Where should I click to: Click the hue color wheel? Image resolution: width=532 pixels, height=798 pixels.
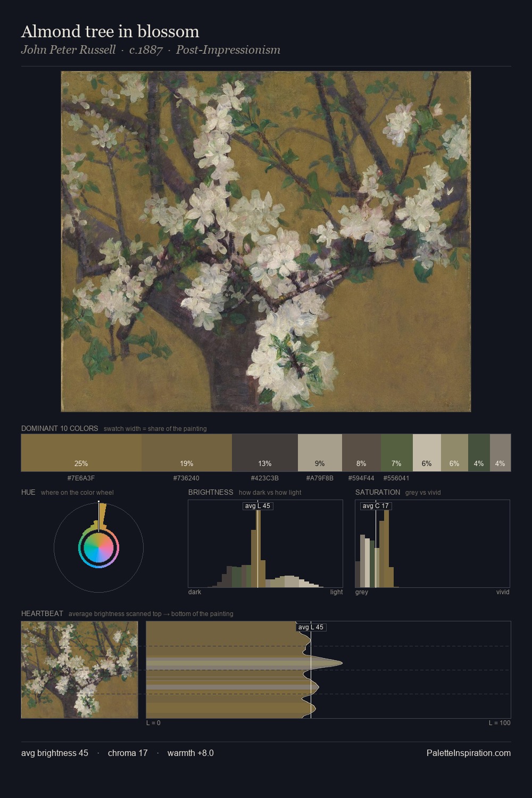(x=98, y=547)
